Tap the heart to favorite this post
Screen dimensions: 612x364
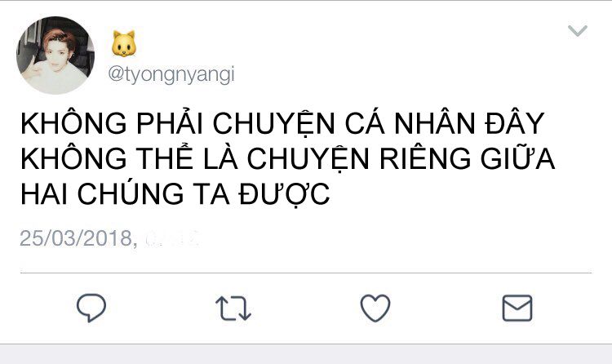point(375,308)
